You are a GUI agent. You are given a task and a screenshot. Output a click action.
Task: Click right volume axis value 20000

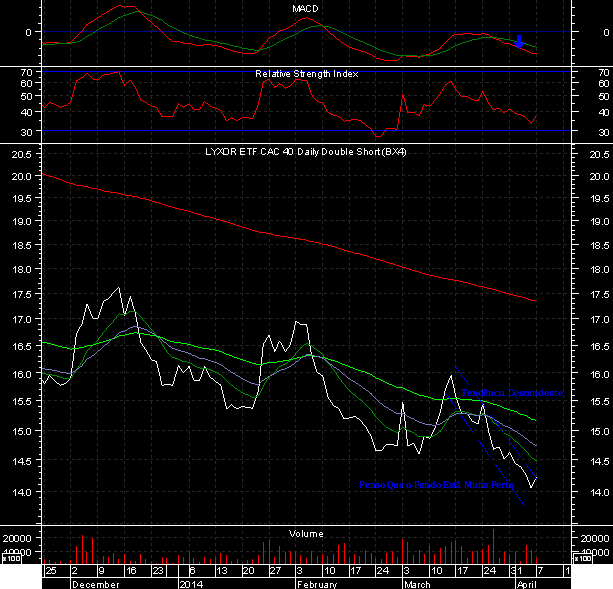[595, 538]
